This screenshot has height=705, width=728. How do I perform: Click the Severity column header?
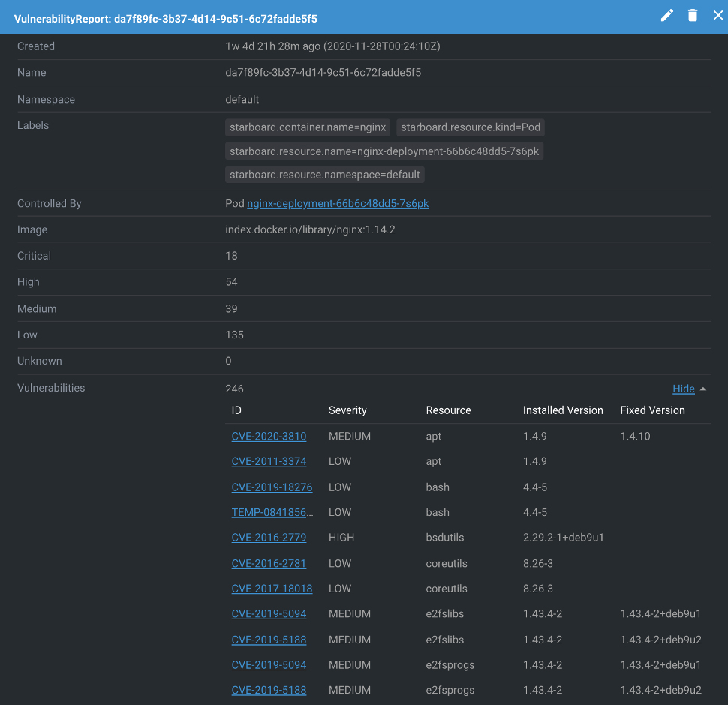(347, 410)
